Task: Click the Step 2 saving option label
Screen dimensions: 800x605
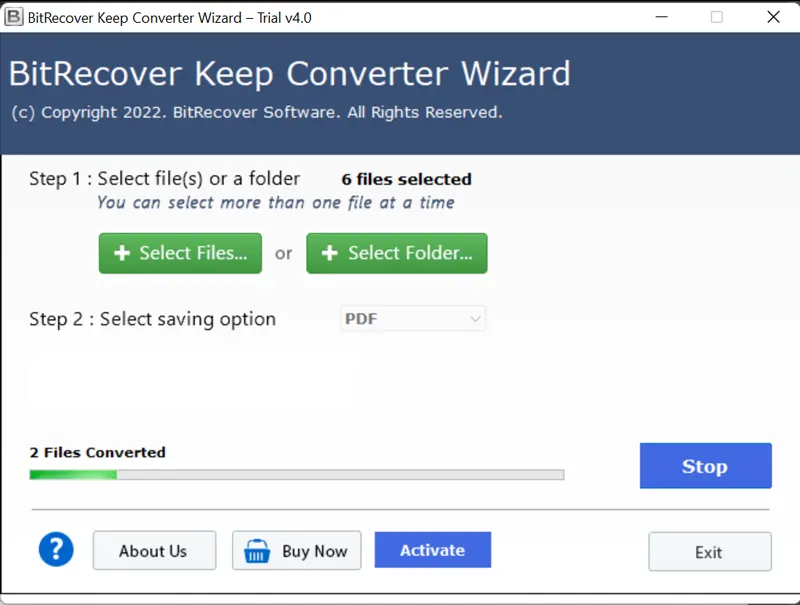Action: [152, 319]
